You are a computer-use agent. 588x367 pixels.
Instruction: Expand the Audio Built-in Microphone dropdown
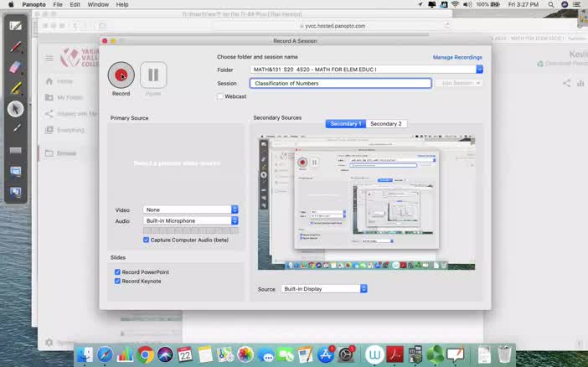point(235,221)
